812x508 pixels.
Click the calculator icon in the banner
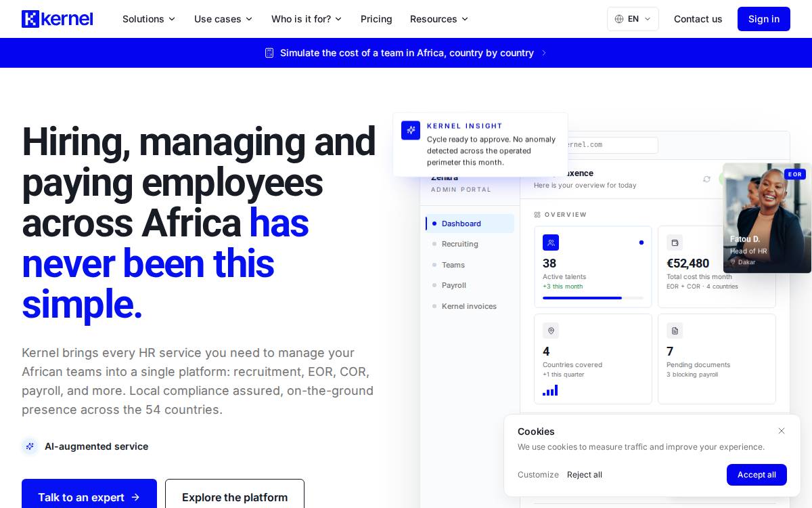pos(269,53)
